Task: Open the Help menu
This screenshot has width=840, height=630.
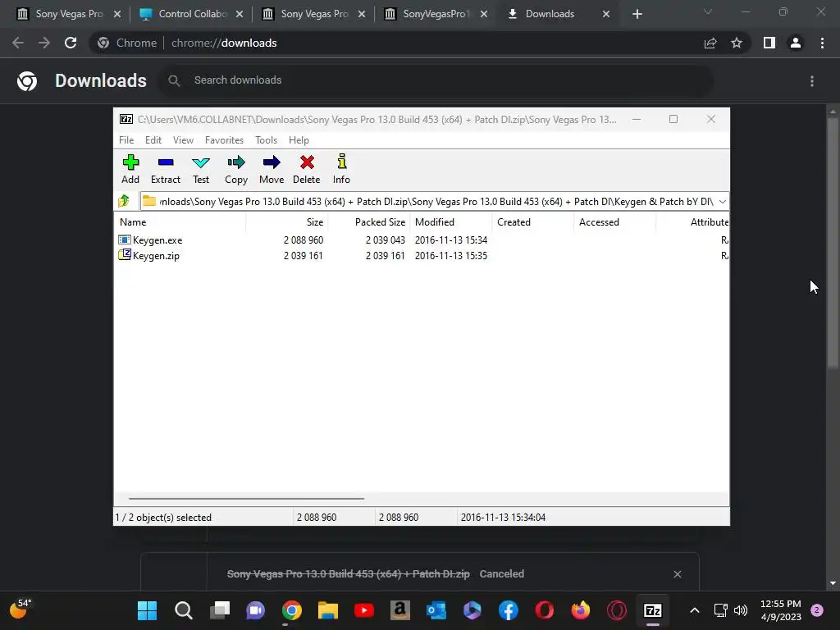Action: point(299,139)
